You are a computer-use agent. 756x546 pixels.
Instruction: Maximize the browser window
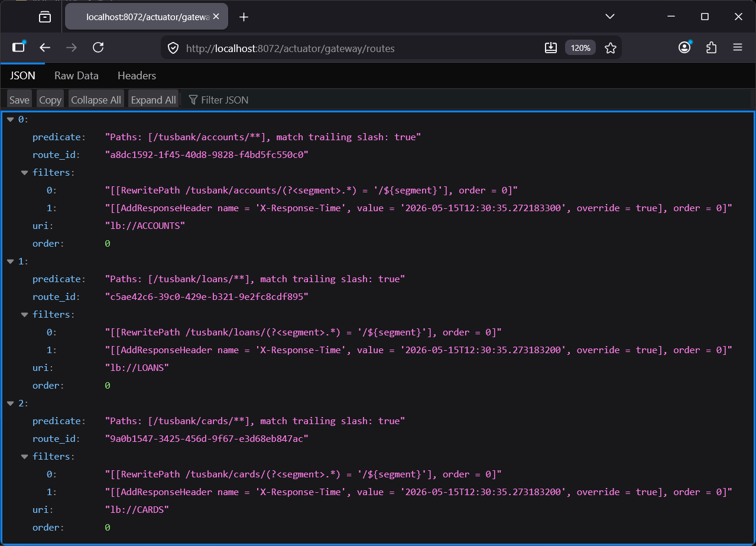[x=705, y=17]
